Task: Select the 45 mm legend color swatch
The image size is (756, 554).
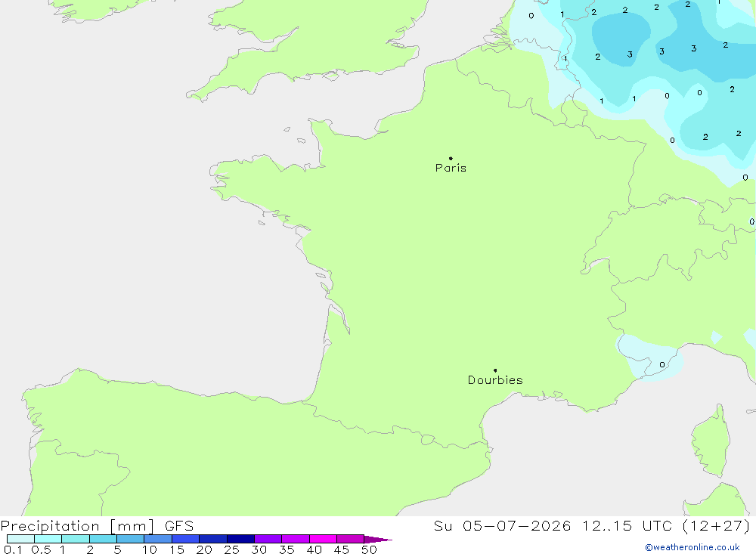Action: pos(351,539)
